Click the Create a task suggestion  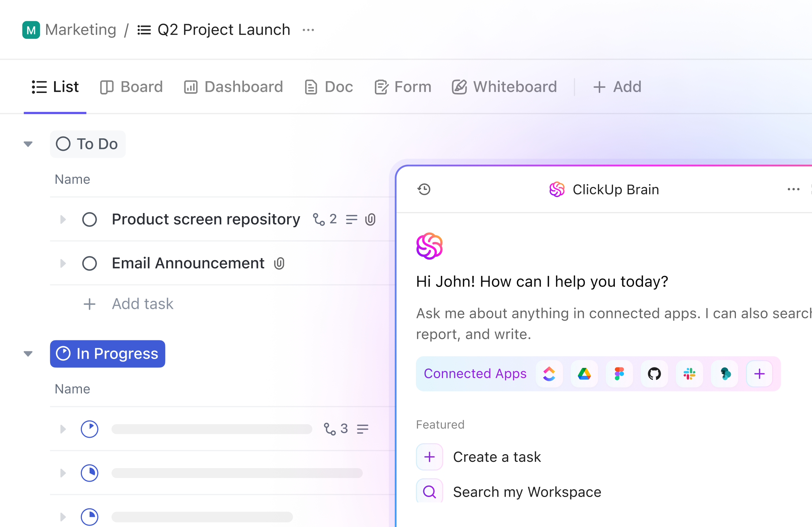point(497,457)
